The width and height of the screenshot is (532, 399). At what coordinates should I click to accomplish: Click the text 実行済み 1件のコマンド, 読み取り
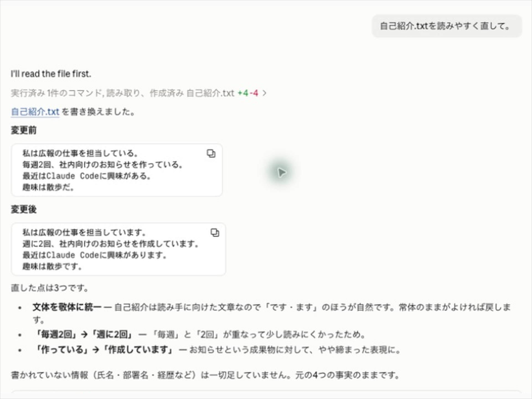coord(75,93)
